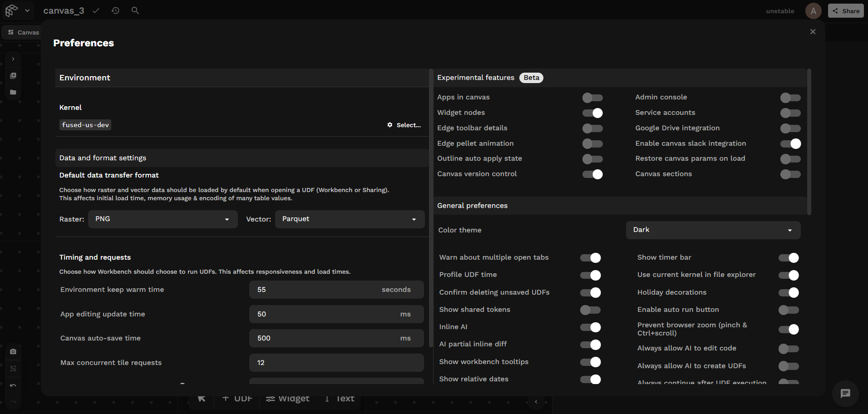The image size is (868, 414).
Task: Click the add-new sidebar icon
Action: tap(13, 76)
